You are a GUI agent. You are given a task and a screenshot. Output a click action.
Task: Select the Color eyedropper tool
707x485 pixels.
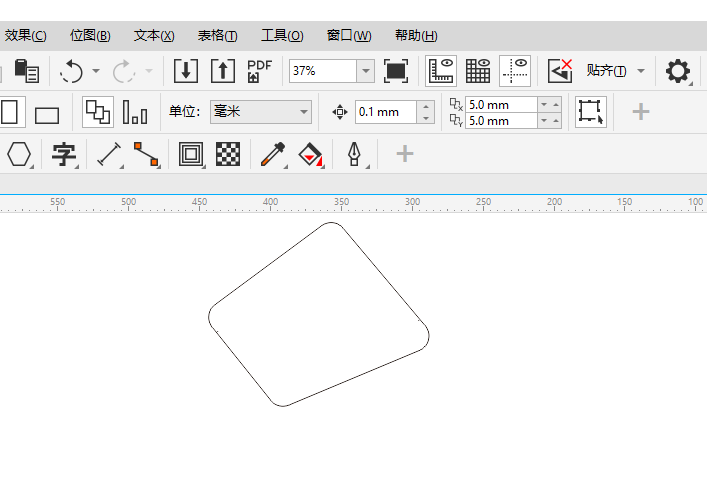click(273, 154)
